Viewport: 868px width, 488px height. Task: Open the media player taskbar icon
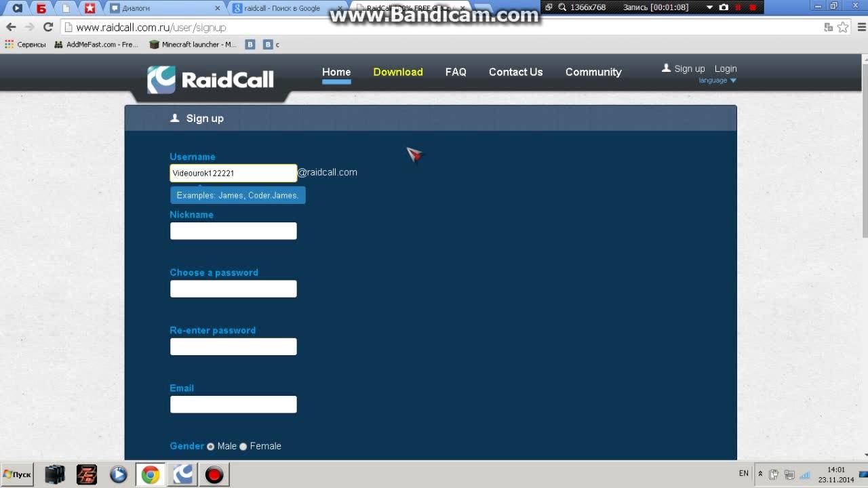[x=119, y=474]
